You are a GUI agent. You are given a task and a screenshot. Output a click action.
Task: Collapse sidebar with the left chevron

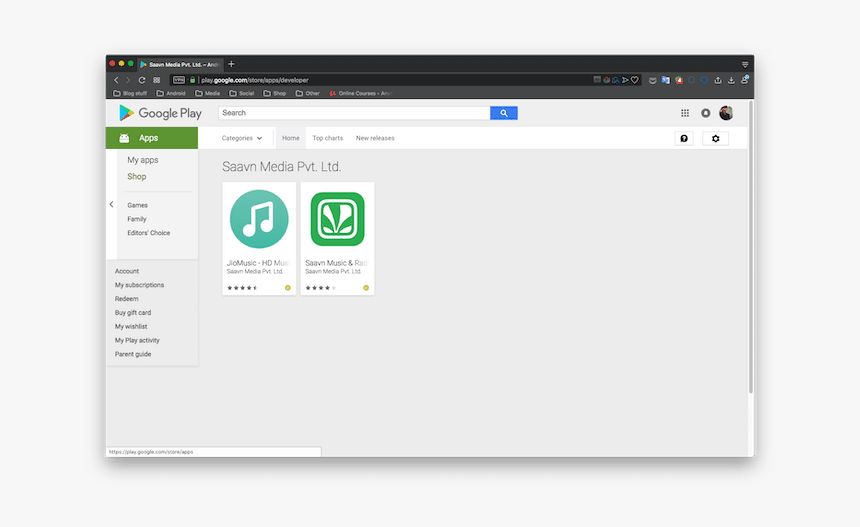point(111,205)
